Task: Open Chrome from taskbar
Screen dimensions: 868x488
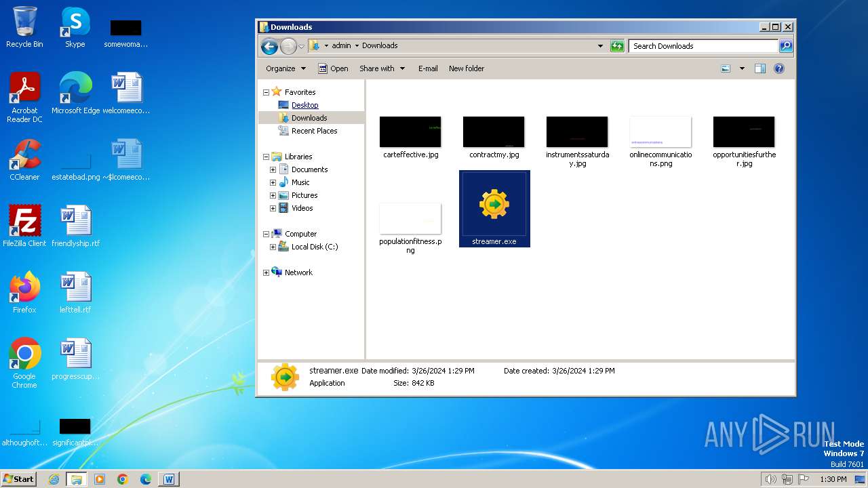Action: (123, 479)
